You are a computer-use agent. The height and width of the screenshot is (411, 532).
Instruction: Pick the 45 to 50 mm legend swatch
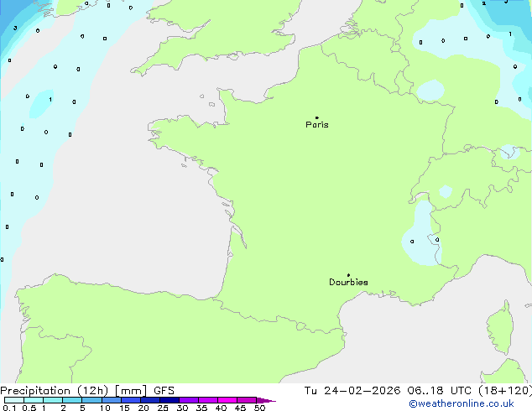(x=247, y=400)
